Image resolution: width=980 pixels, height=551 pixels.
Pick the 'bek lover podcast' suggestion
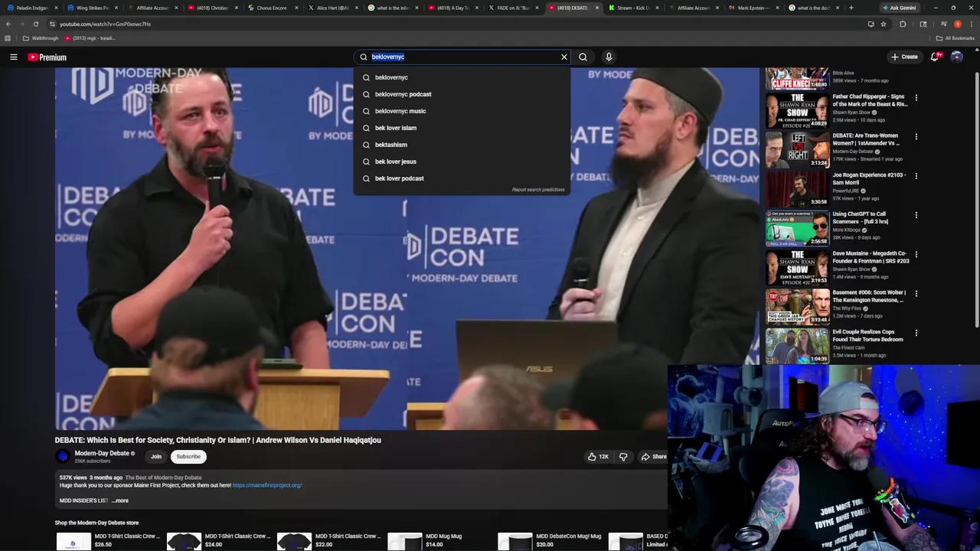[462, 178]
